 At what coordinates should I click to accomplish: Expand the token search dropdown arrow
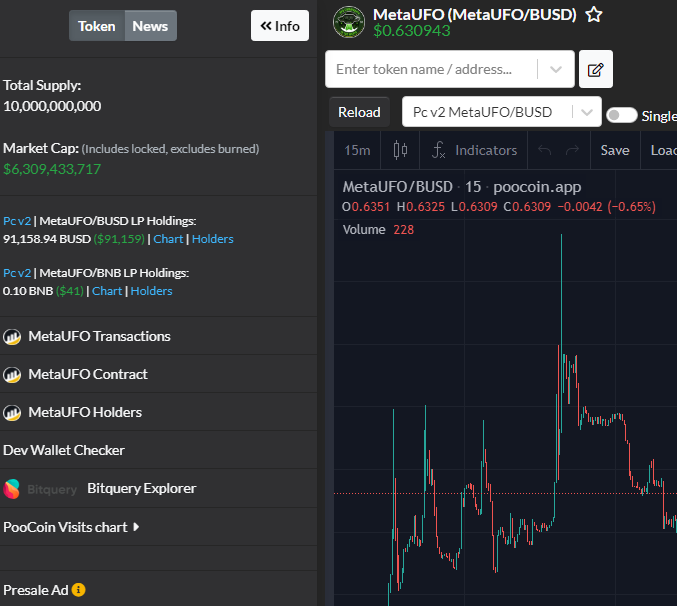(556, 69)
